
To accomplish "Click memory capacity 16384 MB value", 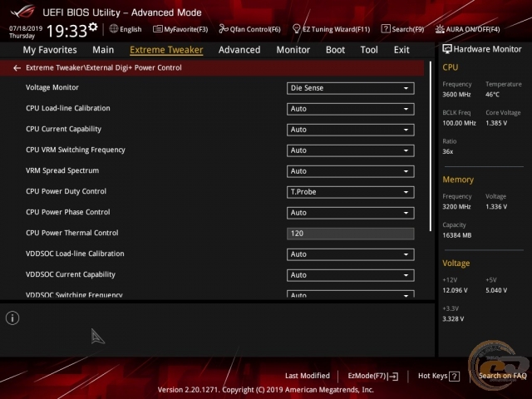I will tap(456, 235).
